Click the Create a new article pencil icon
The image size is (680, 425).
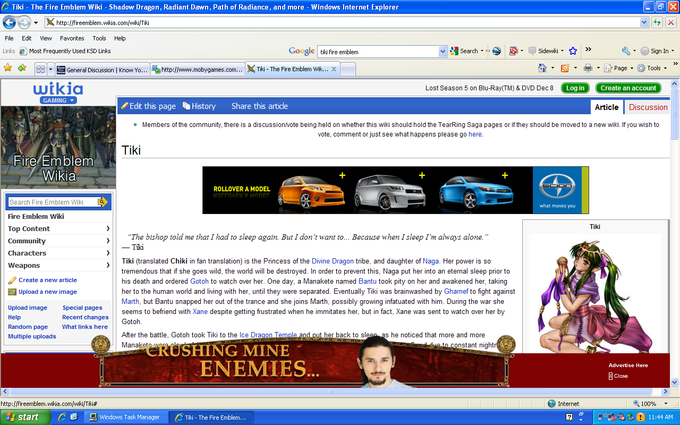(x=12, y=280)
